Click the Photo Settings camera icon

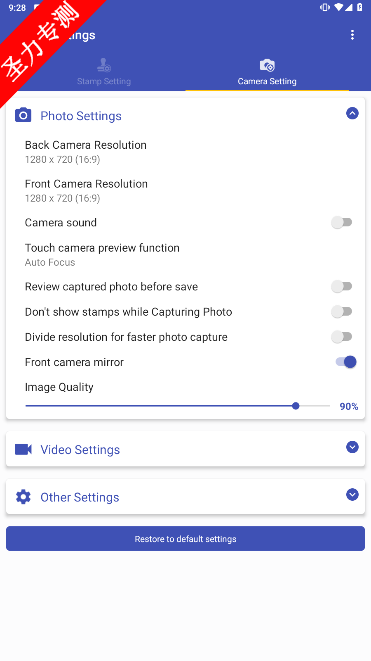coord(23,115)
